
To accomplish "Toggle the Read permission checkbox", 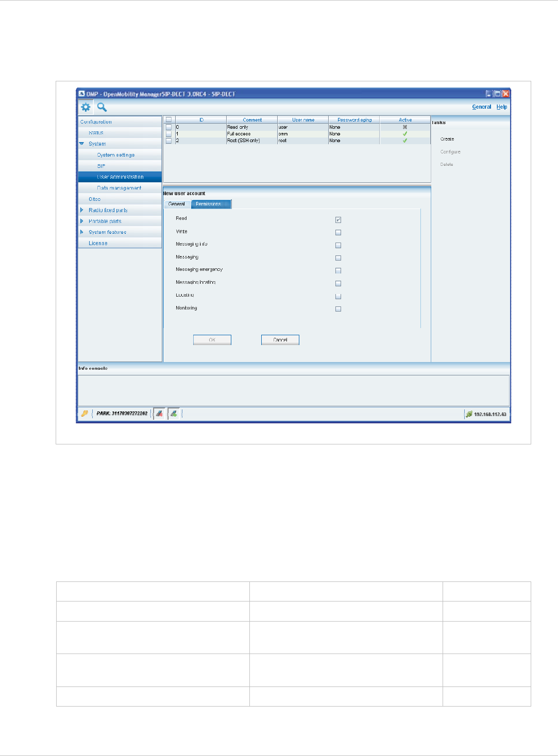I will point(338,220).
